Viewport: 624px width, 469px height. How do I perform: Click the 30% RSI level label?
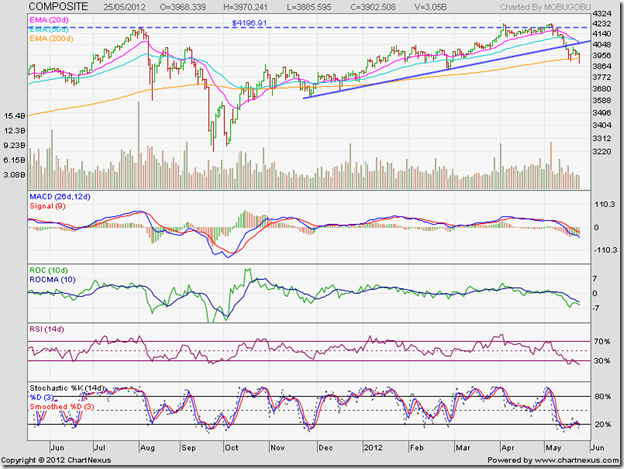(x=602, y=361)
